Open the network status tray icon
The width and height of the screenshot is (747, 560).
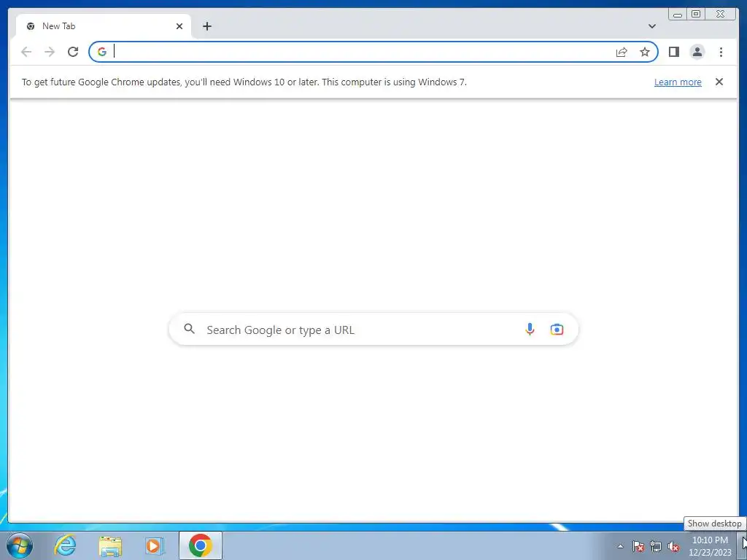click(656, 546)
